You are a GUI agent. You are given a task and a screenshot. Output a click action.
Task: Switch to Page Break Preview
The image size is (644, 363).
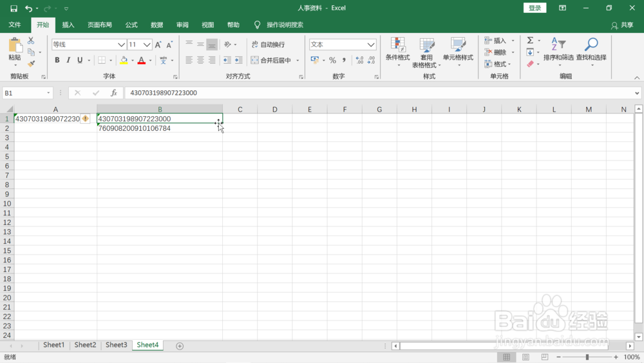pyautogui.click(x=545, y=357)
